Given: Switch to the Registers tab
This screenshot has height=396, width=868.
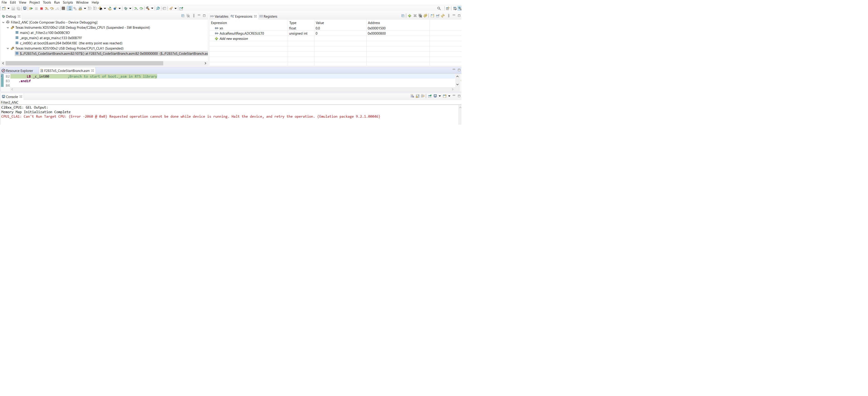Looking at the screenshot, I should (270, 16).
